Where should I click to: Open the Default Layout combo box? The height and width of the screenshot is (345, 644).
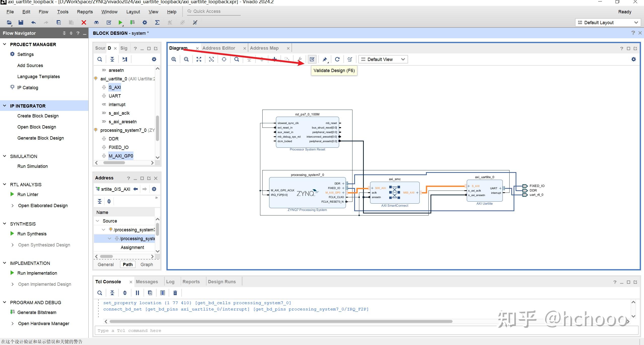click(608, 22)
